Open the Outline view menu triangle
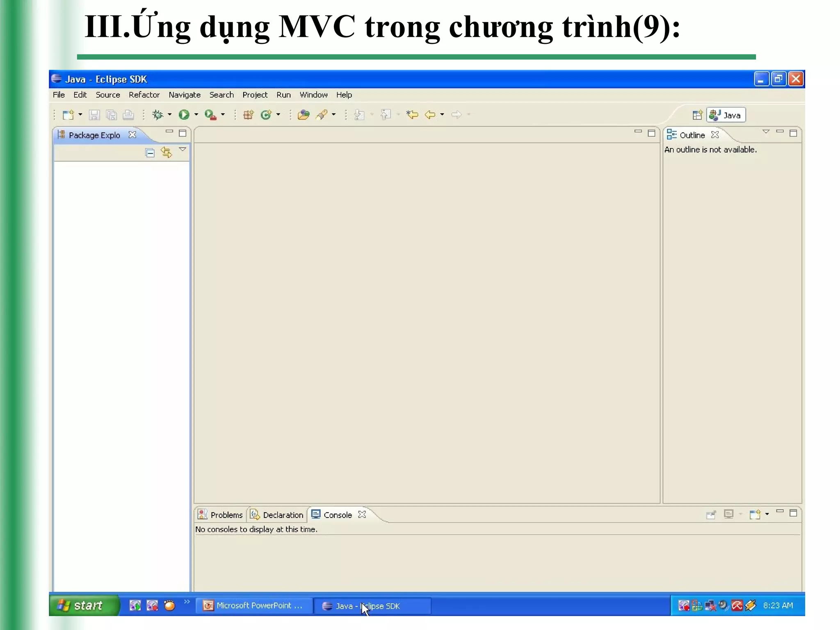Image resolution: width=840 pixels, height=630 pixels. click(766, 132)
